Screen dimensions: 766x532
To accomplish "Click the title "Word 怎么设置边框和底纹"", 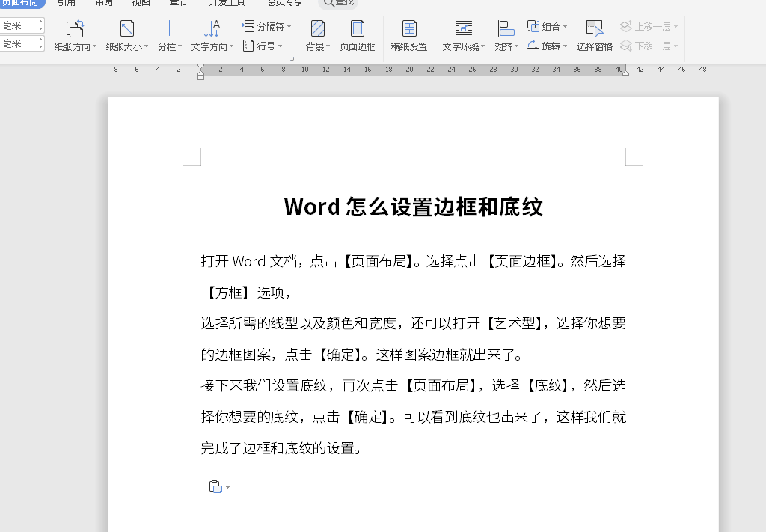I will click(413, 207).
